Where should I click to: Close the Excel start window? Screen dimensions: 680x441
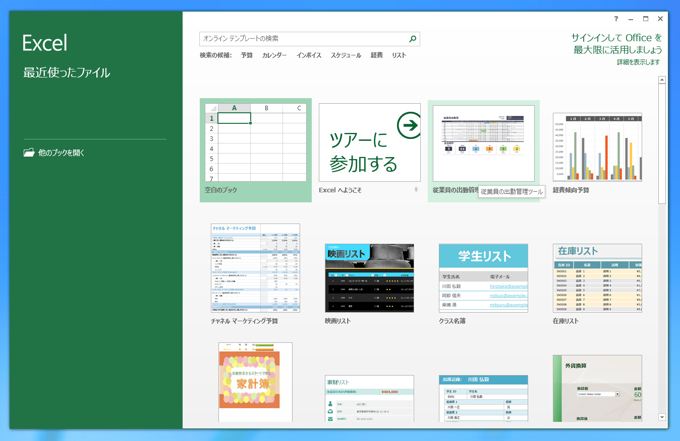point(660,19)
